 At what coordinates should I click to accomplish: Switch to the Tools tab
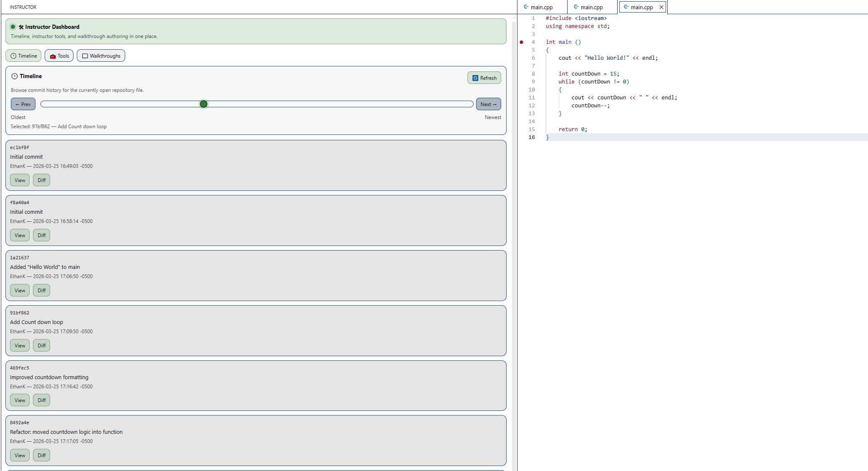coord(59,56)
